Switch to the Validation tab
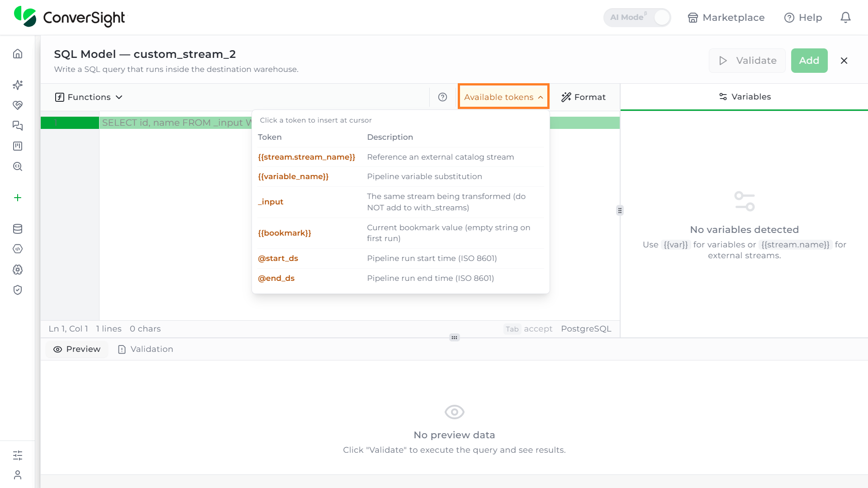Viewport: 868px width, 488px height. coord(146,349)
